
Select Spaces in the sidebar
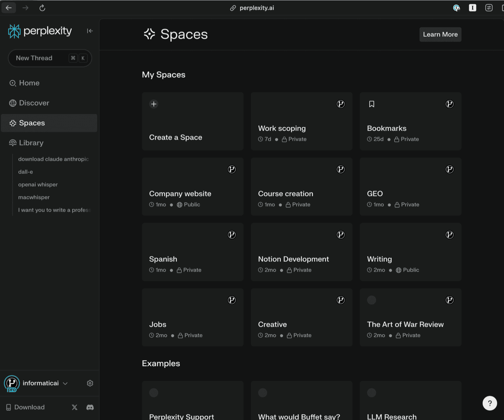coord(49,123)
